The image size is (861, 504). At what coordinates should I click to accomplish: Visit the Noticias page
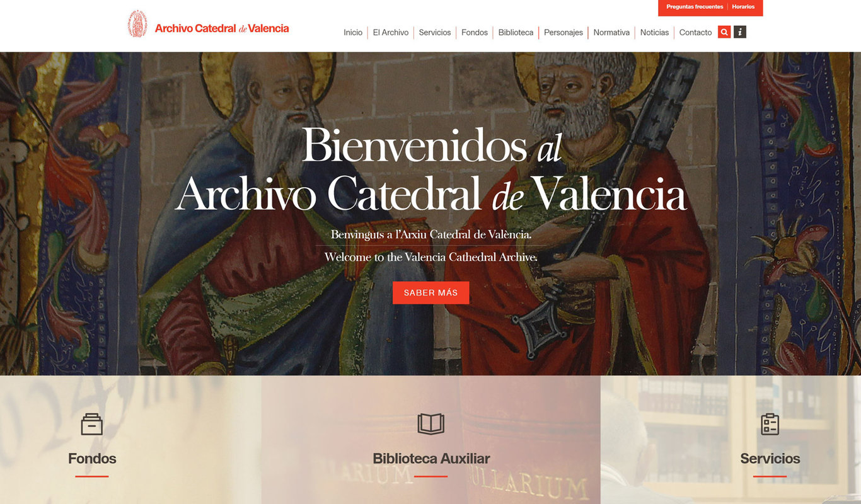pos(654,32)
